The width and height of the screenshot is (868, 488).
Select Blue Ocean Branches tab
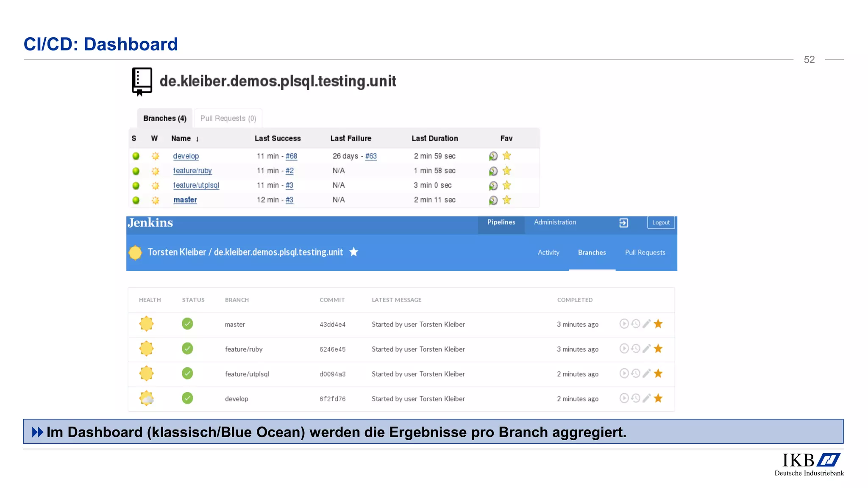pyautogui.click(x=592, y=252)
